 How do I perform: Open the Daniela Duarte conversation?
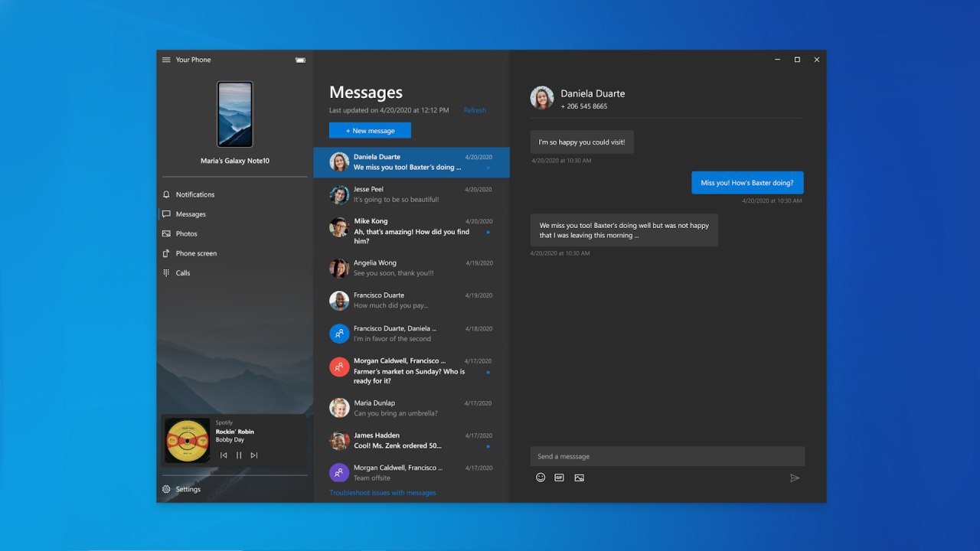coord(411,162)
